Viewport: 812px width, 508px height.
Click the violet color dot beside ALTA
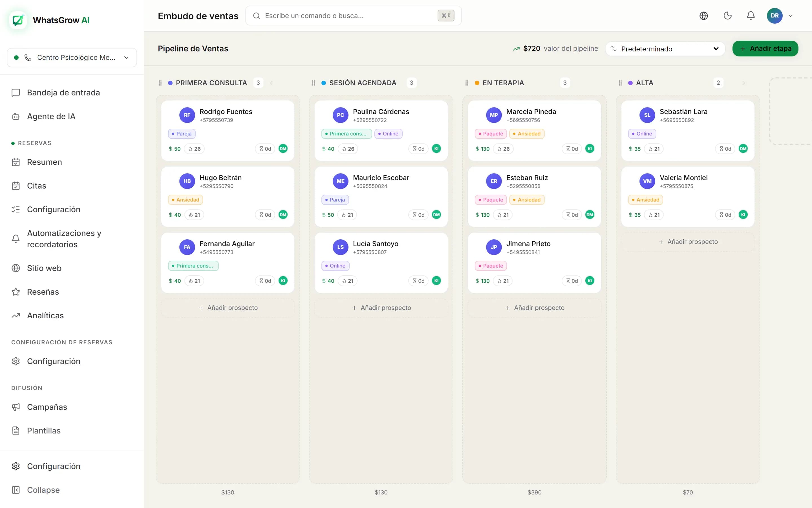[x=630, y=83]
